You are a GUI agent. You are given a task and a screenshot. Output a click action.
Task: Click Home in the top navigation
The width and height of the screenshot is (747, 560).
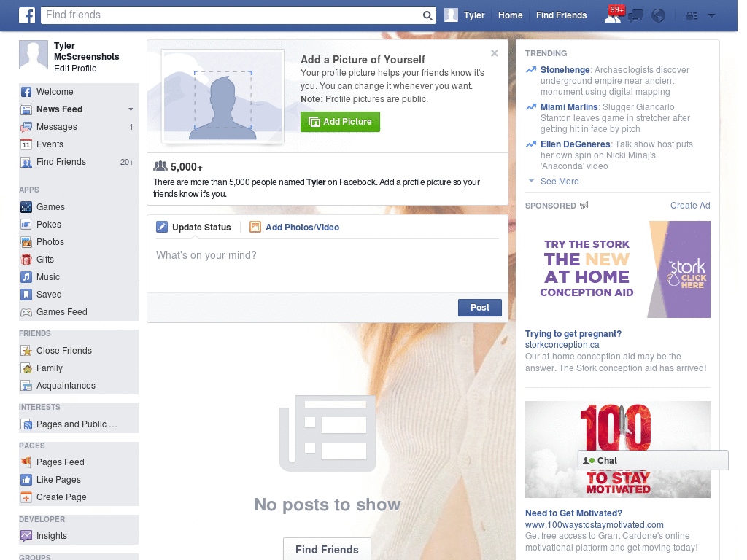click(510, 15)
